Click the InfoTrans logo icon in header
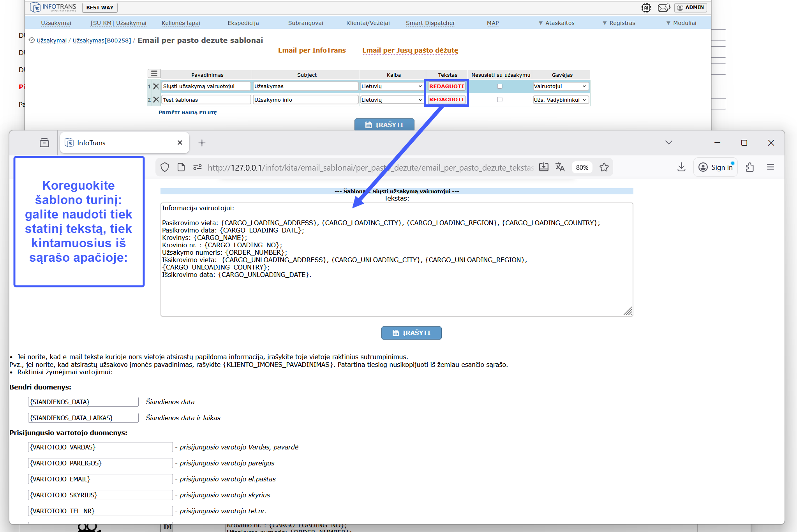The image size is (797, 532). pyautogui.click(x=35, y=7)
